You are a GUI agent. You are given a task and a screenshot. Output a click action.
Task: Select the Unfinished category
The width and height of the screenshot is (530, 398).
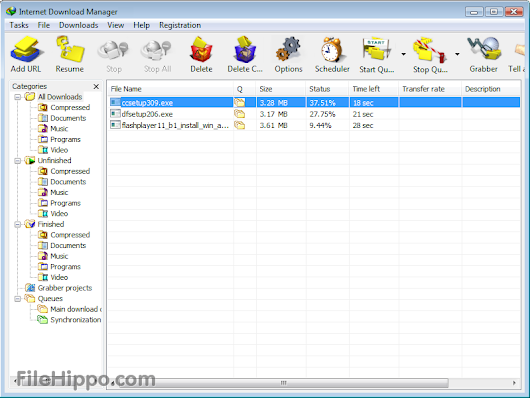(54, 161)
